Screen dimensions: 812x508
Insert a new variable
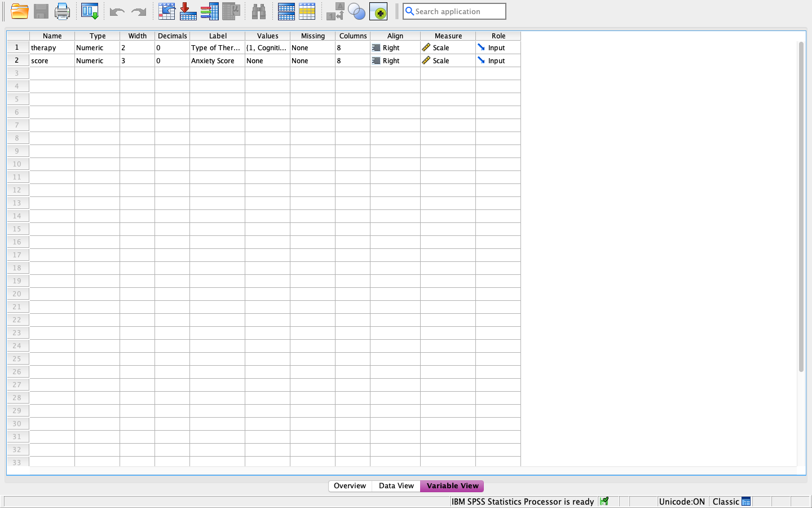click(307, 11)
